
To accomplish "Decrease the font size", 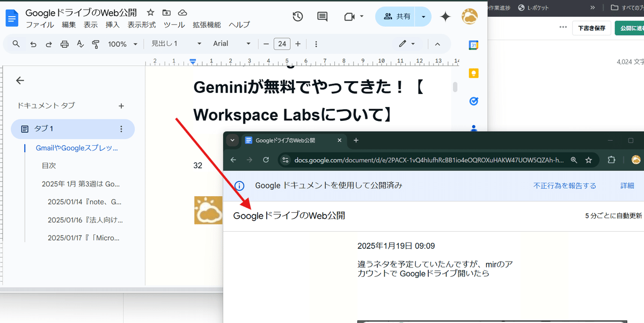I will click(x=265, y=44).
